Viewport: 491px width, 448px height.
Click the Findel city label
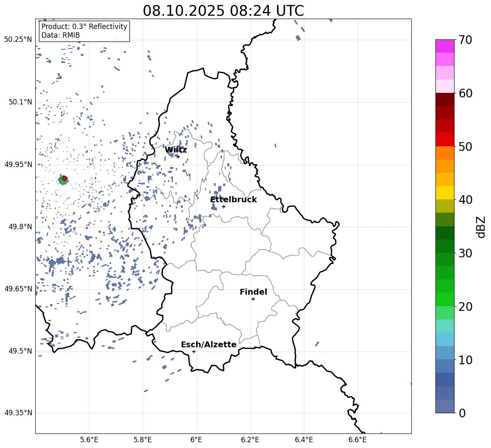coord(253,292)
